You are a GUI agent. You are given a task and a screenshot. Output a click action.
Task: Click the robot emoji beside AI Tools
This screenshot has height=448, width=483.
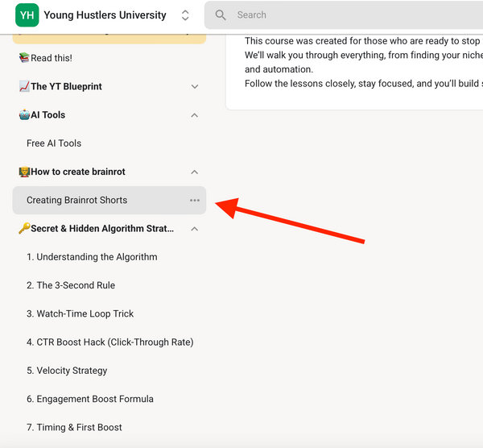coord(23,115)
